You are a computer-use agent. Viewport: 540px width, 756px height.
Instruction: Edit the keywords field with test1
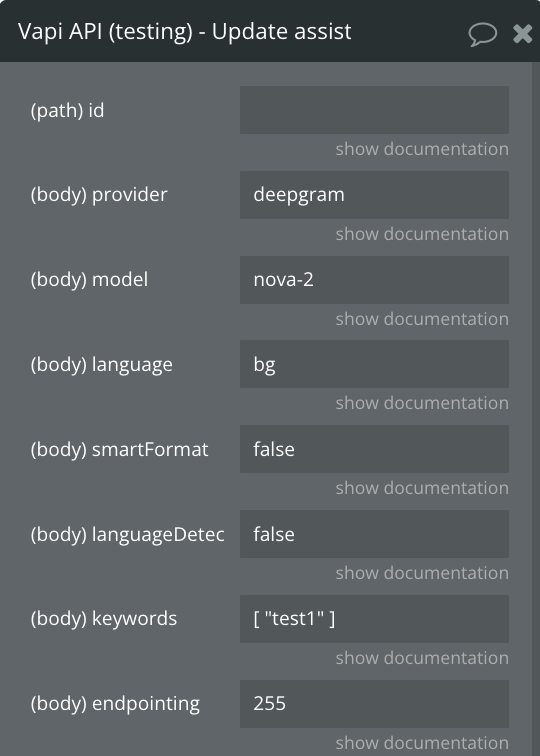(x=374, y=619)
